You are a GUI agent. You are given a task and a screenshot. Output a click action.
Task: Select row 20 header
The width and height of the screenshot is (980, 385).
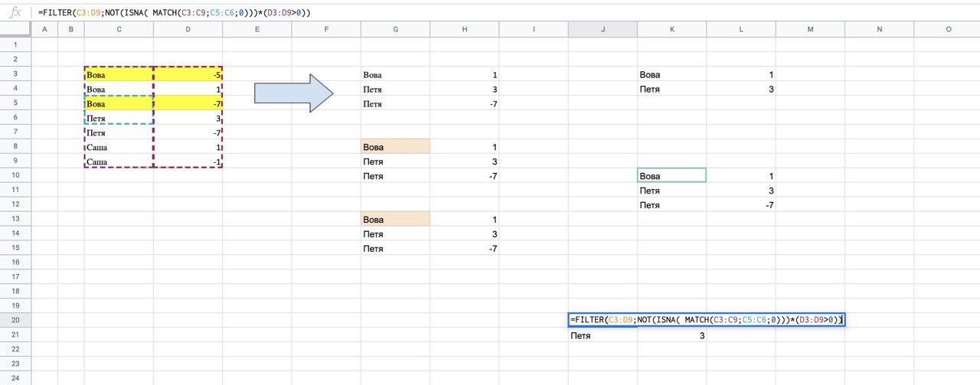[x=15, y=321]
